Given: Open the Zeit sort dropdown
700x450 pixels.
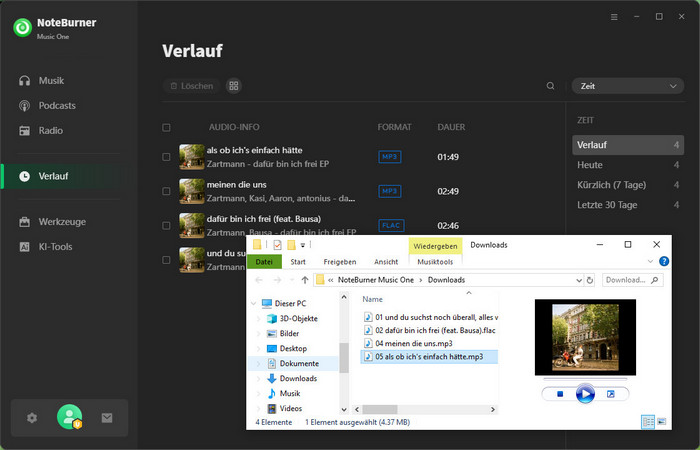Looking at the screenshot, I should (627, 86).
